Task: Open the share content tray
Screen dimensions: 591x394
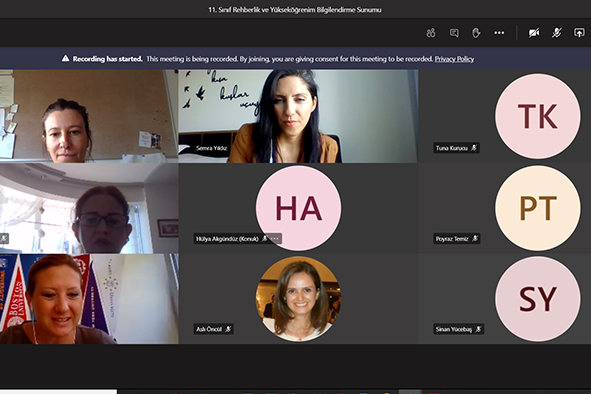Action: click(579, 33)
